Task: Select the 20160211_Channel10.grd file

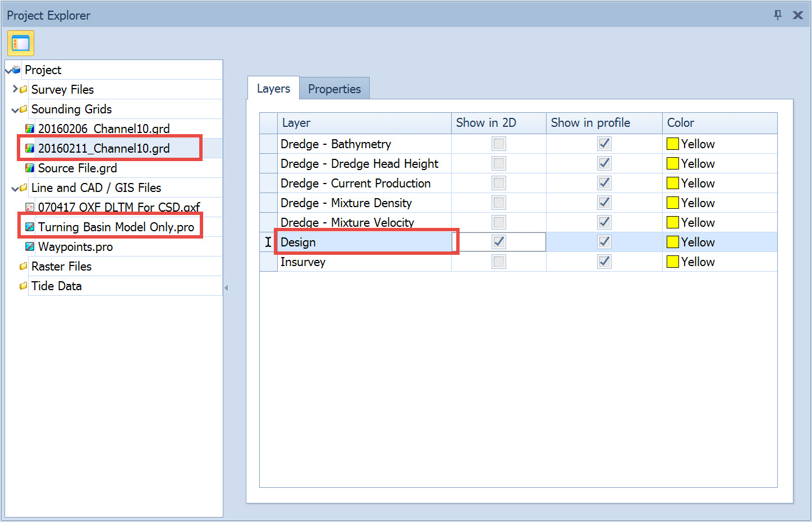Action: point(104,148)
